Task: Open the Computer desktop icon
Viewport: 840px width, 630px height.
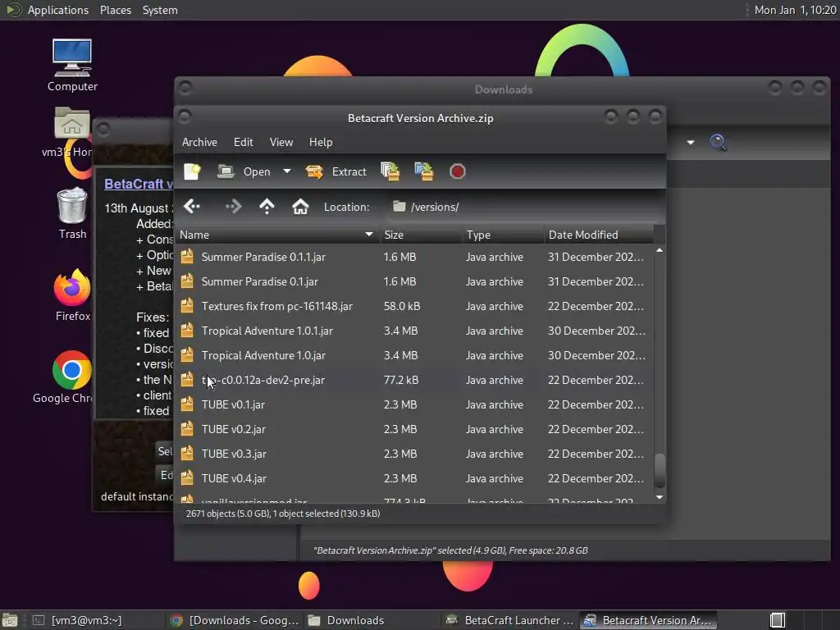Action: [x=72, y=66]
